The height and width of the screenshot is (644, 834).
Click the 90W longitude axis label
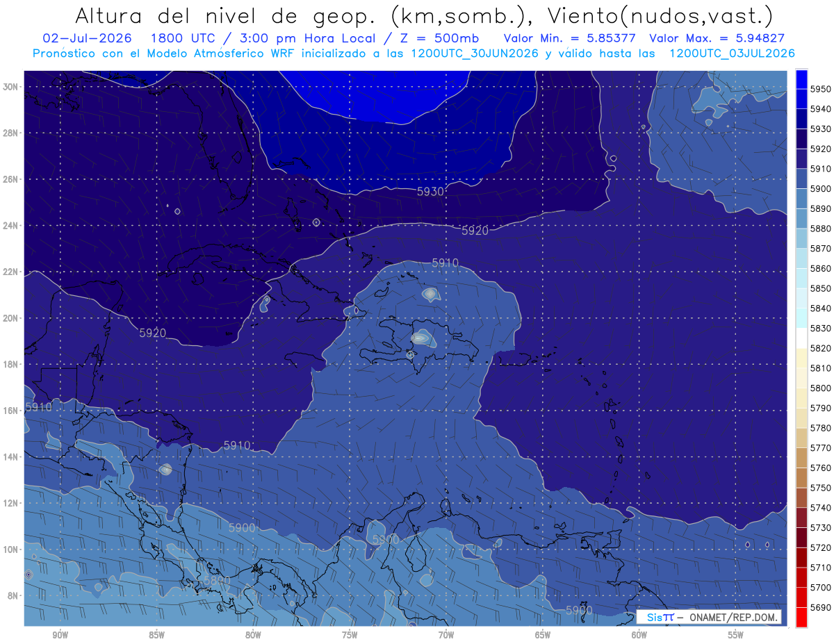coord(60,635)
